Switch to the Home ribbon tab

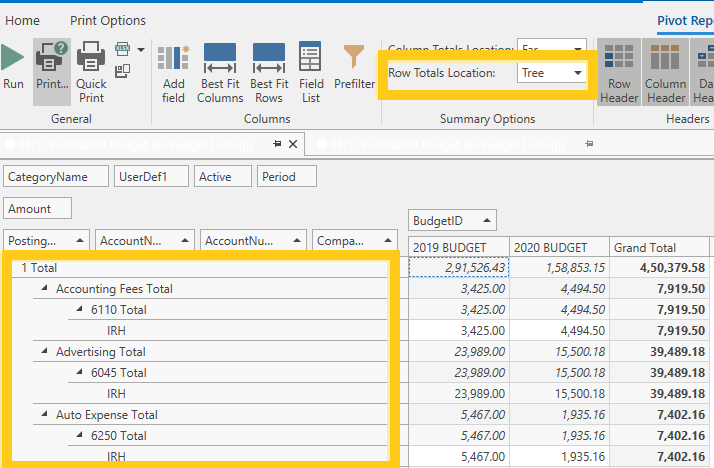22,20
